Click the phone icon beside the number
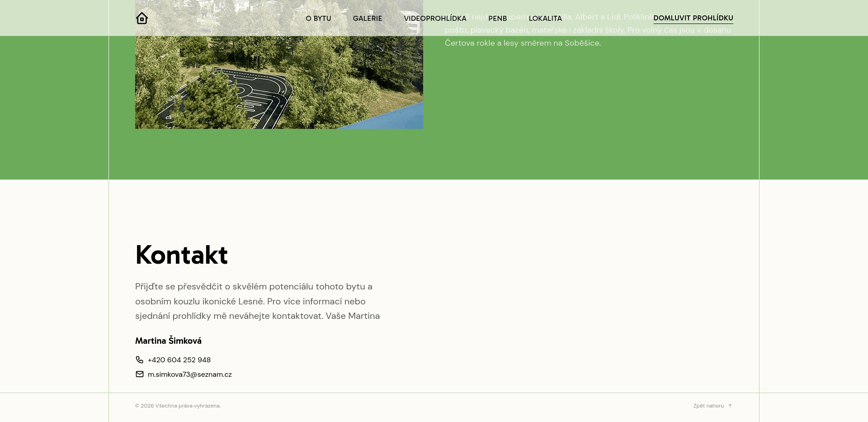Screen dimensions: 868x422 (x=140, y=360)
